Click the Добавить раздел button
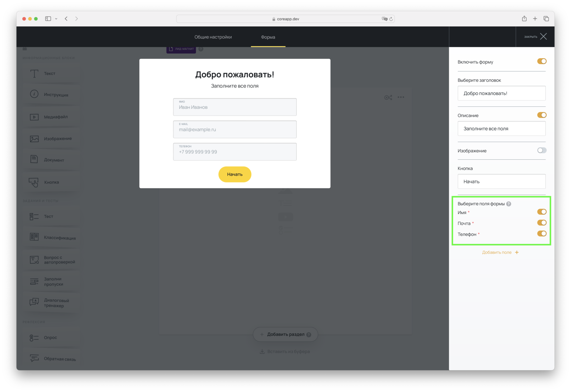 (x=285, y=335)
